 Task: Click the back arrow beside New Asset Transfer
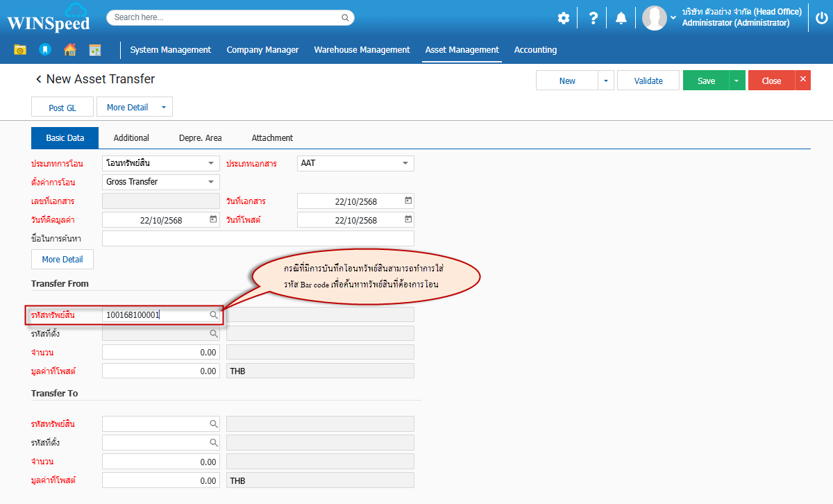click(x=39, y=80)
